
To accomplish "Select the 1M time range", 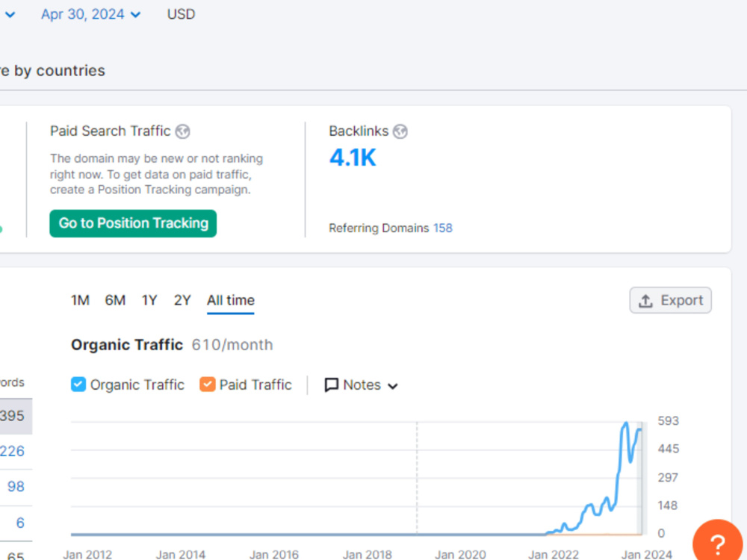I will (x=80, y=300).
